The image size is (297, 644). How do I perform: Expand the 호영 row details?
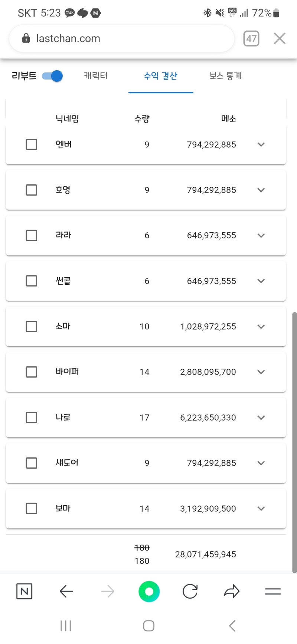[x=261, y=190]
